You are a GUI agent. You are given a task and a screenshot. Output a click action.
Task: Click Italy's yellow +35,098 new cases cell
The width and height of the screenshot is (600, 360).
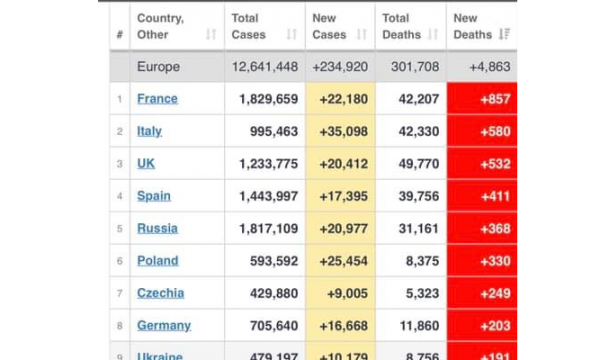[340, 131]
